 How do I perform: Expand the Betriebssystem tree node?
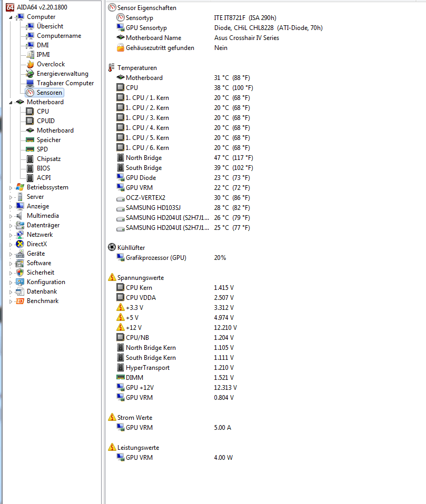click(x=11, y=188)
